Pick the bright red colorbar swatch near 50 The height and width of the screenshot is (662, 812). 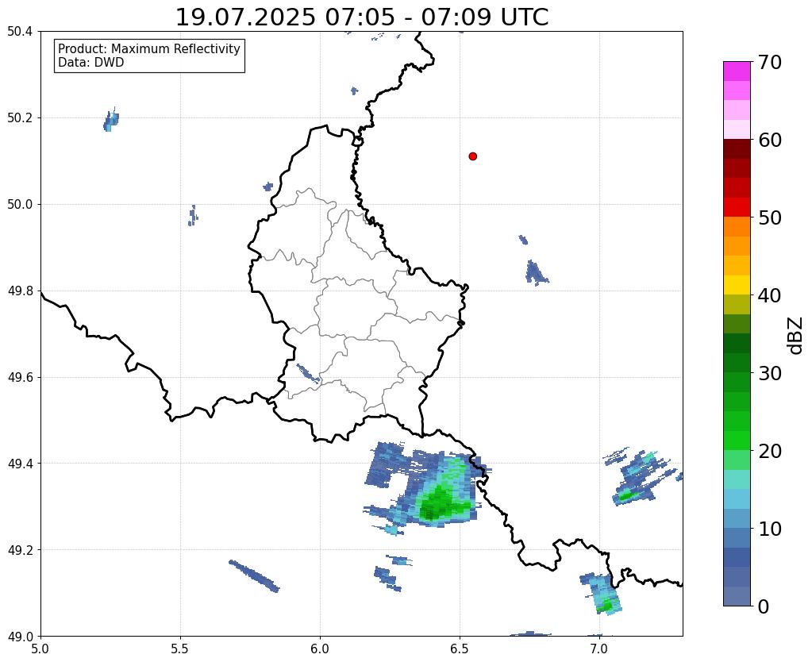[x=737, y=207]
